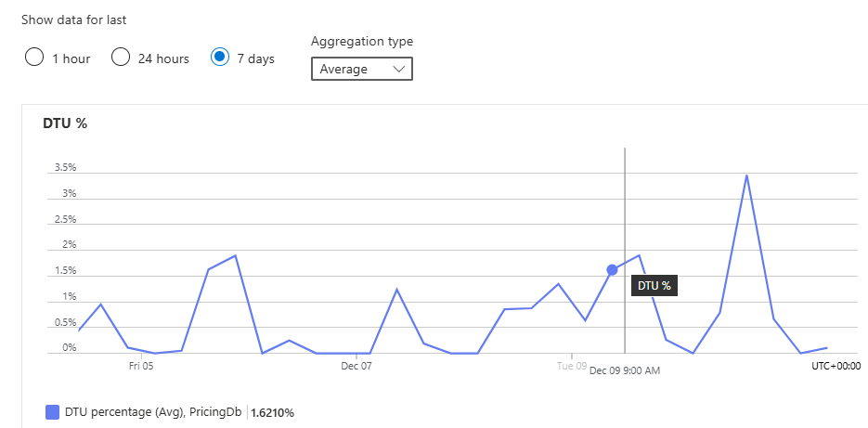Image resolution: width=868 pixels, height=428 pixels.
Task: Click the Dec 09 9:00 AM hover timestamp
Action: tap(625, 371)
